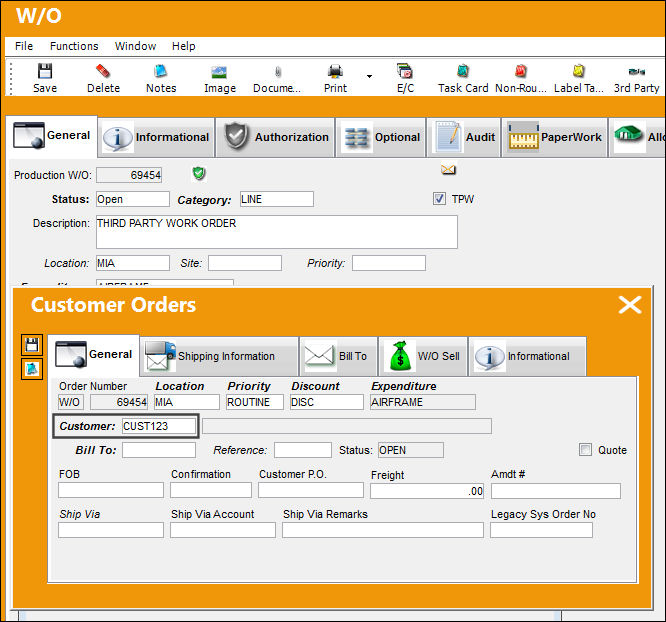Open the Image toolbar icon
The height and width of the screenshot is (622, 666).
[220, 78]
